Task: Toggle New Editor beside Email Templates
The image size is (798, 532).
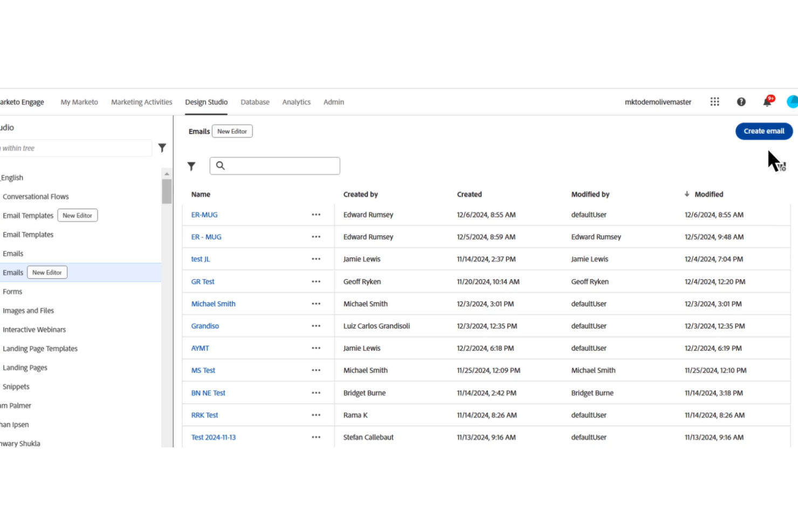Action: click(77, 215)
